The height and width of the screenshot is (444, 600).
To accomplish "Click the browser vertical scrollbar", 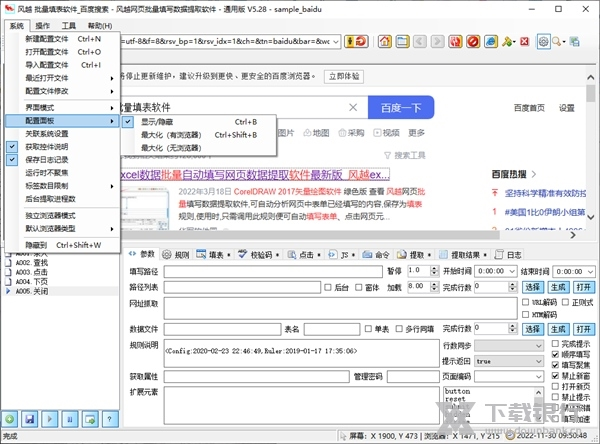I will pyautogui.click(x=590, y=147).
